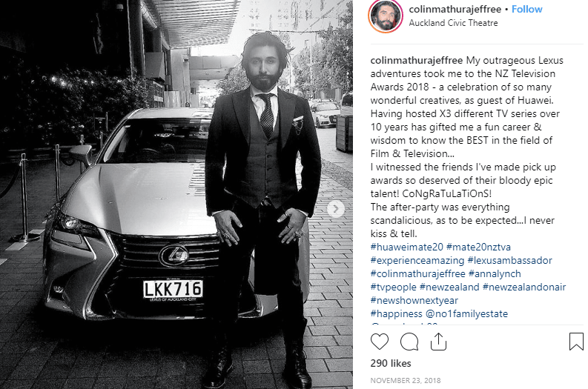Open the #lexusambassador hashtag
The image size is (588, 389).
tap(510, 261)
